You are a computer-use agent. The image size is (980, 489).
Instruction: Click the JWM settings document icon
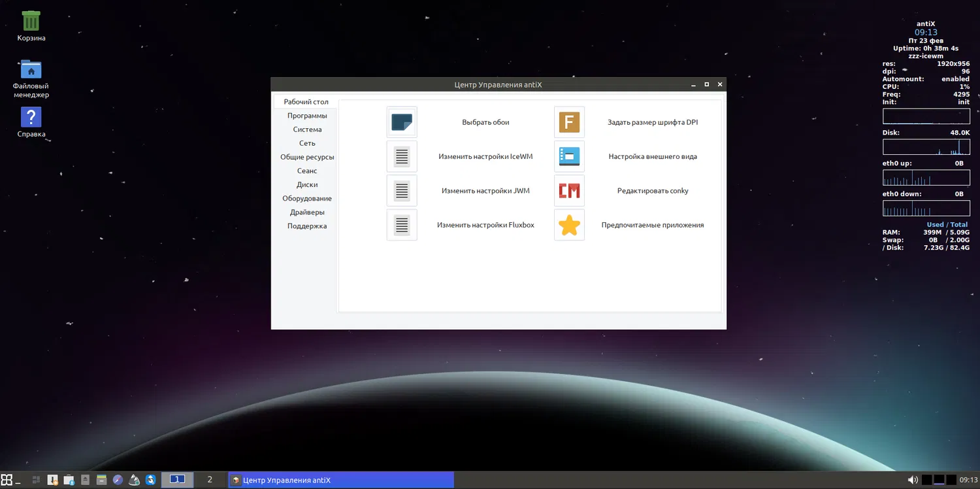(402, 191)
